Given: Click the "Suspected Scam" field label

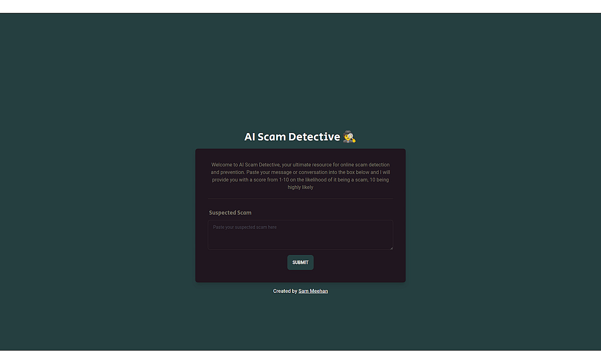Looking at the screenshot, I should click(230, 212).
